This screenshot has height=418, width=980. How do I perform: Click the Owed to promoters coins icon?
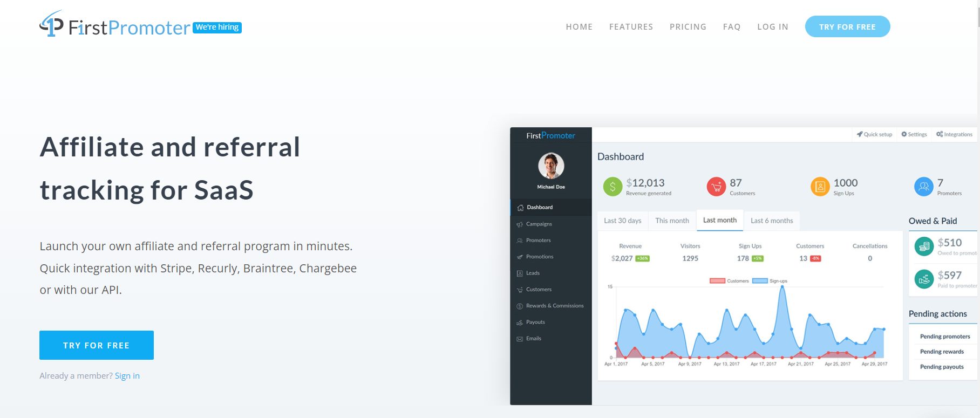coord(924,246)
